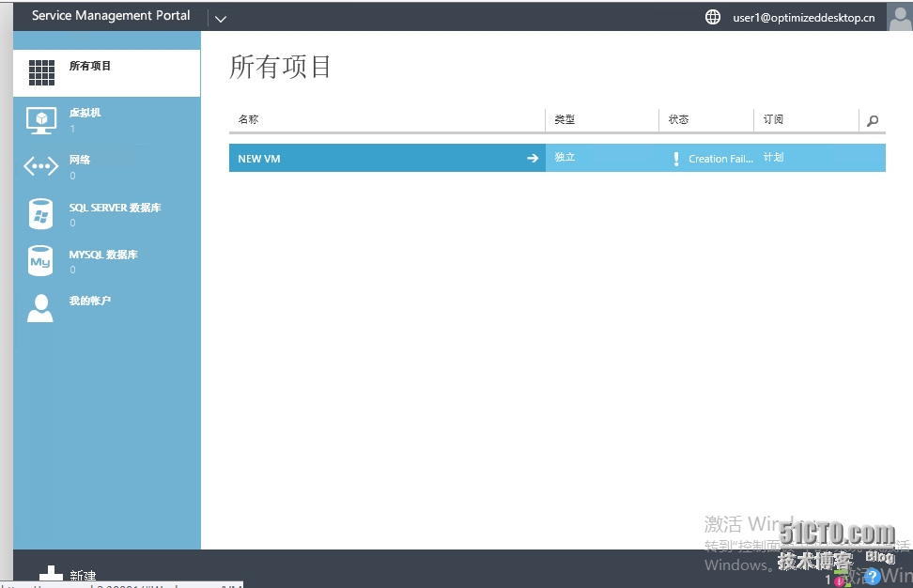The height and width of the screenshot is (588, 913).
Task: Click the arrow on NEW VM row
Action: [533, 158]
